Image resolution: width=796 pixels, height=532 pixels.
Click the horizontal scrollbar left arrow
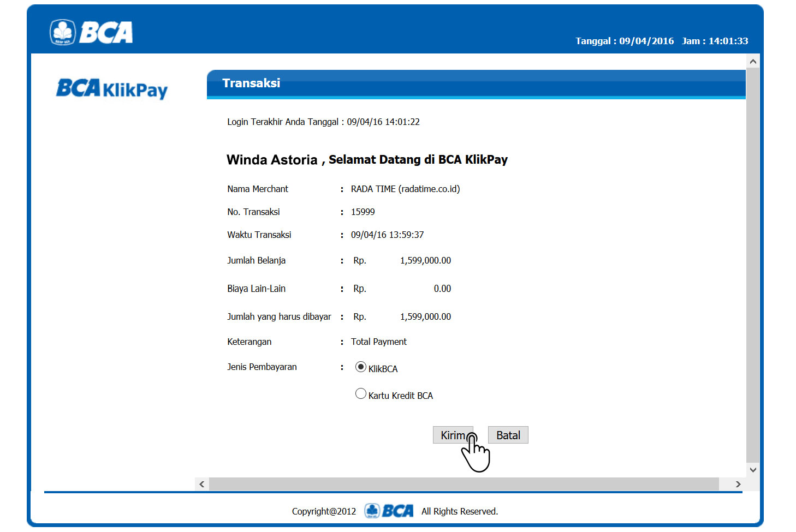[x=202, y=484]
